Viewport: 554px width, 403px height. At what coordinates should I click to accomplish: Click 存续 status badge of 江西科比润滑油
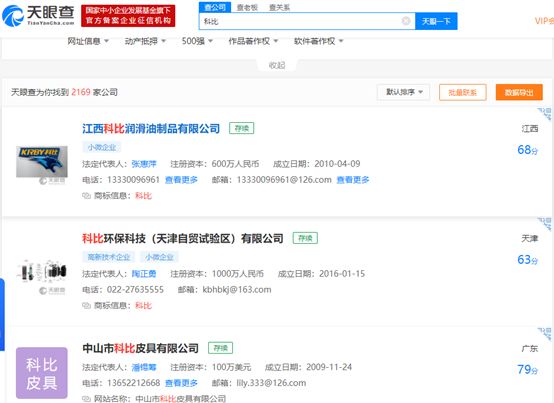point(242,128)
